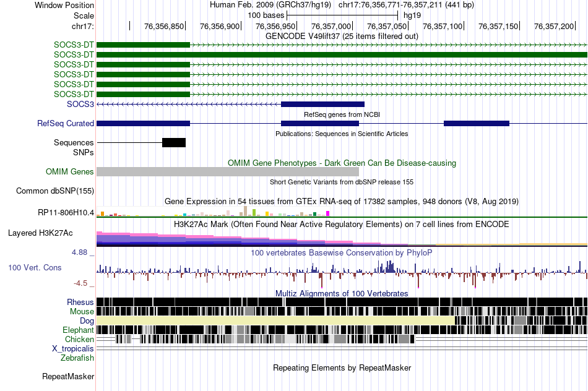Open the GTEx Gene Expression in 54 tissues title

click(x=342, y=201)
